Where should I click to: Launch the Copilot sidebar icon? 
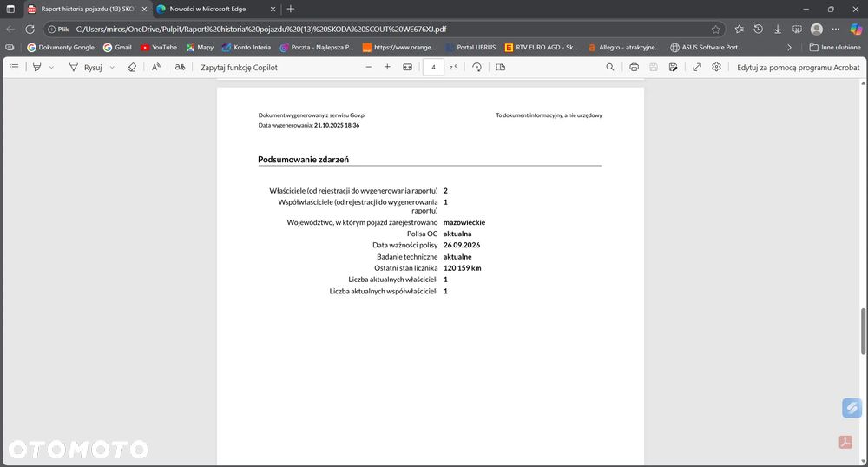coord(856,30)
